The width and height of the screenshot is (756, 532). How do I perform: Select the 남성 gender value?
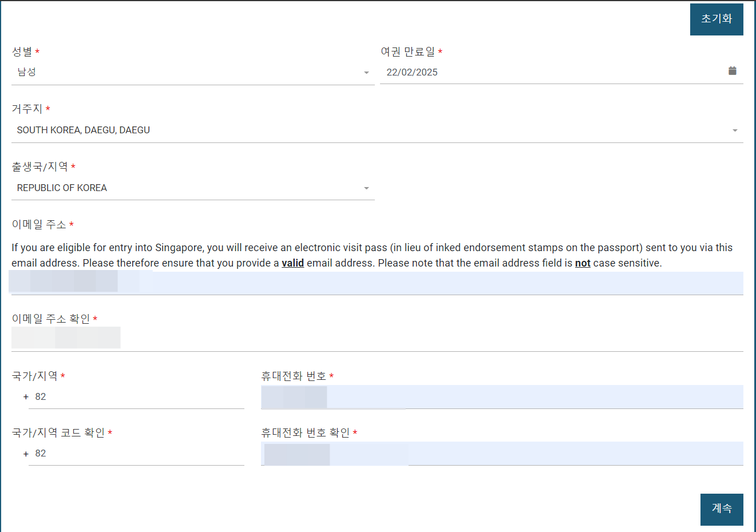(24, 72)
